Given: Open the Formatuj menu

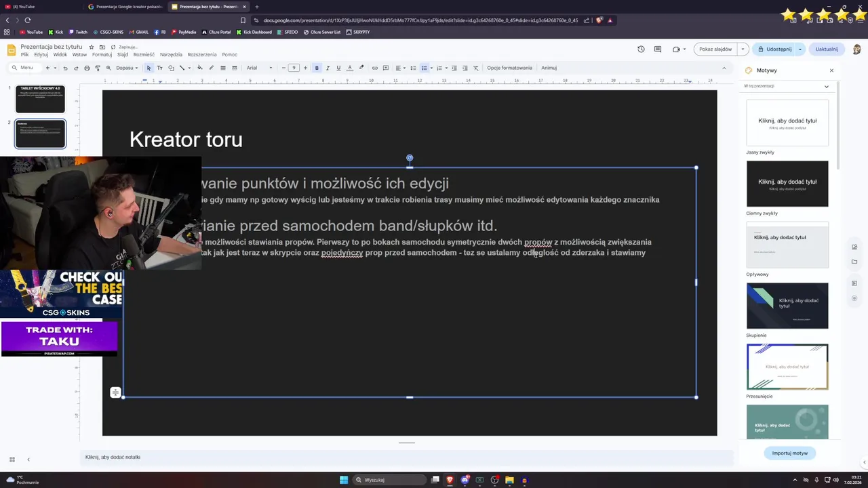Looking at the screenshot, I should [102, 55].
